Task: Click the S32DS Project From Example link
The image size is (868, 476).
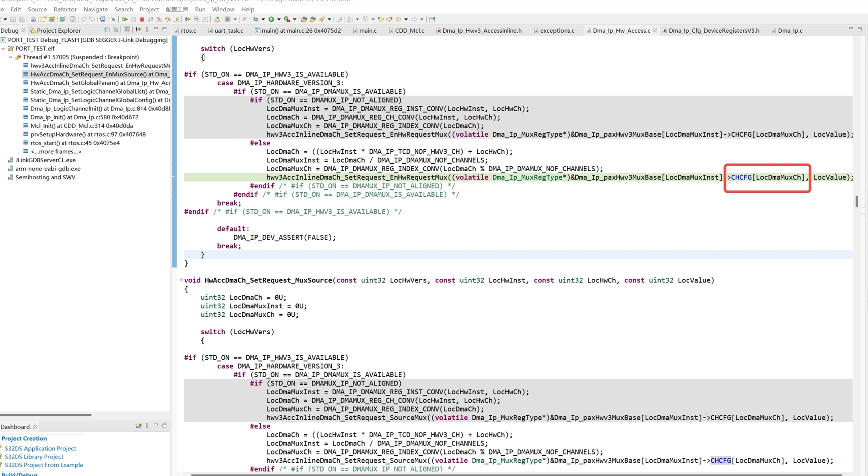Action: pyautogui.click(x=44, y=465)
